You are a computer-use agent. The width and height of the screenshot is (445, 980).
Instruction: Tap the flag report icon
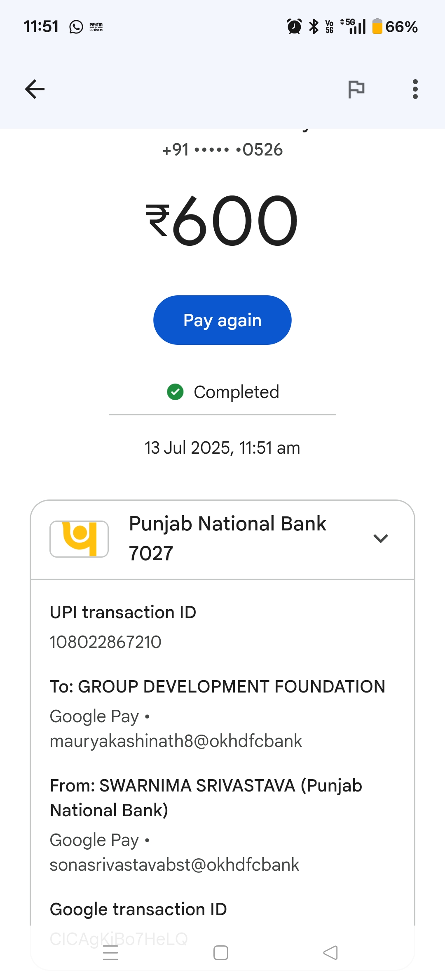coord(356,89)
